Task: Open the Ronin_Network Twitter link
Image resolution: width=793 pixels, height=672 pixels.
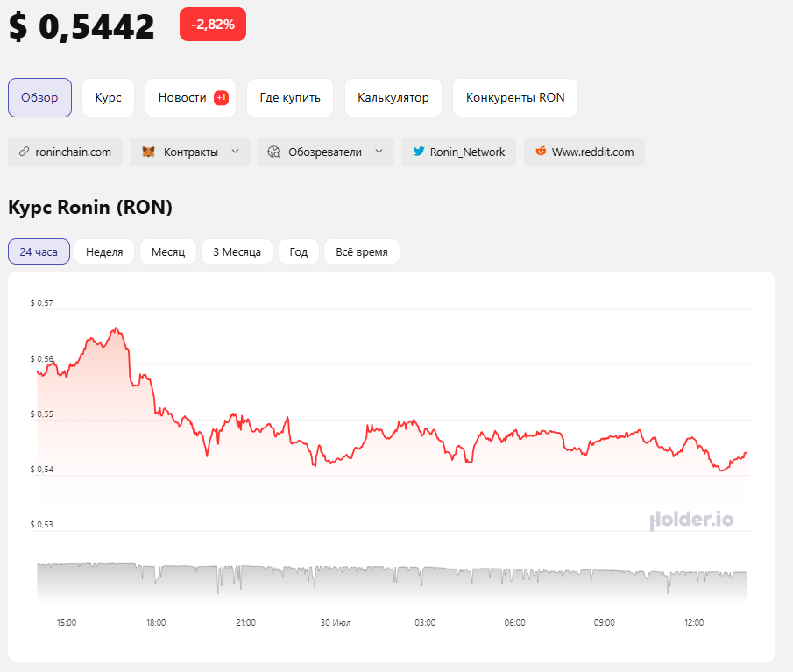Action: pyautogui.click(x=459, y=152)
